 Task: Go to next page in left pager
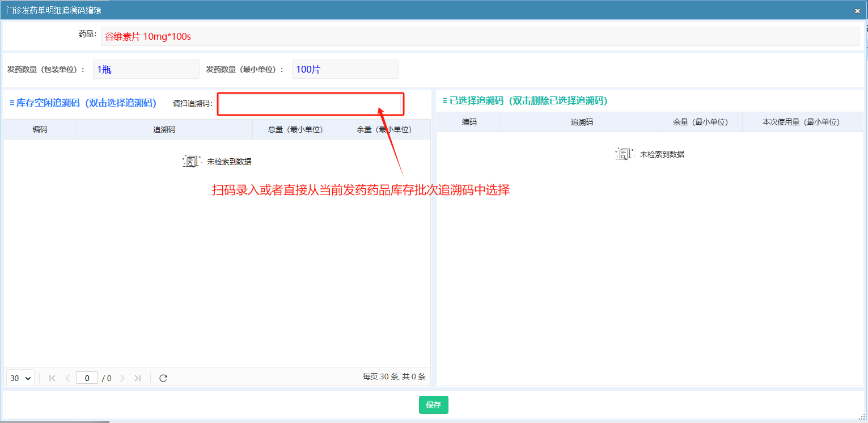coord(122,378)
